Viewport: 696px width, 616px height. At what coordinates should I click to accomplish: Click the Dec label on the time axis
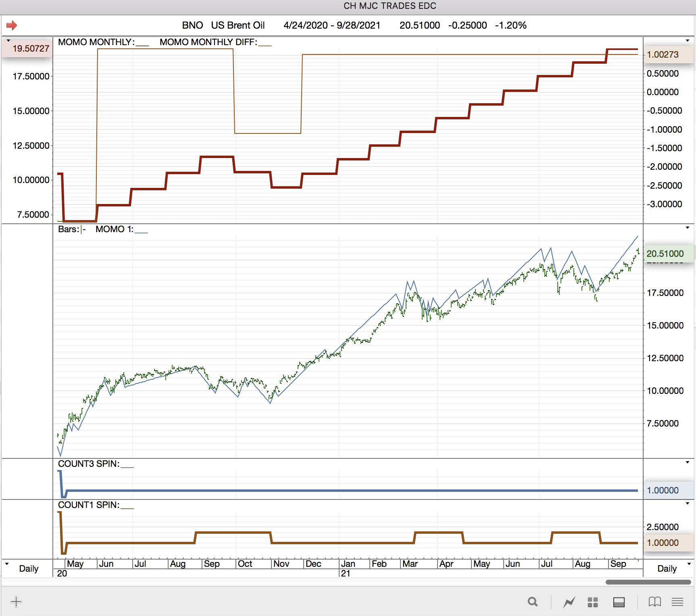click(x=313, y=564)
